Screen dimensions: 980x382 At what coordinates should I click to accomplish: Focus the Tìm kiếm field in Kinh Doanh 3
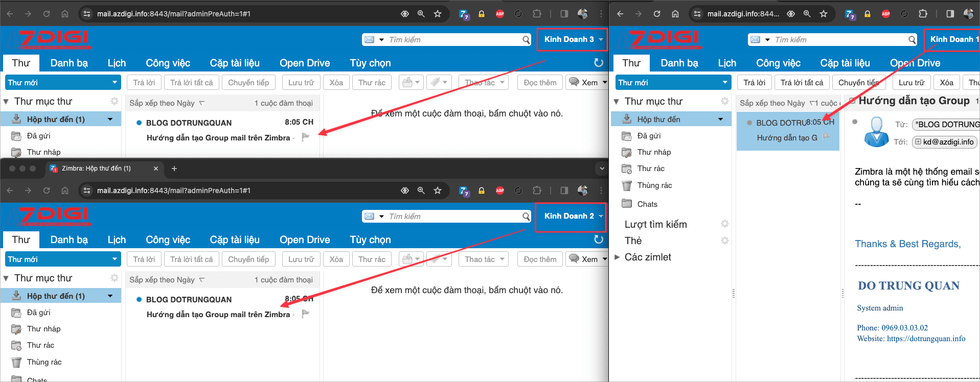coord(454,40)
